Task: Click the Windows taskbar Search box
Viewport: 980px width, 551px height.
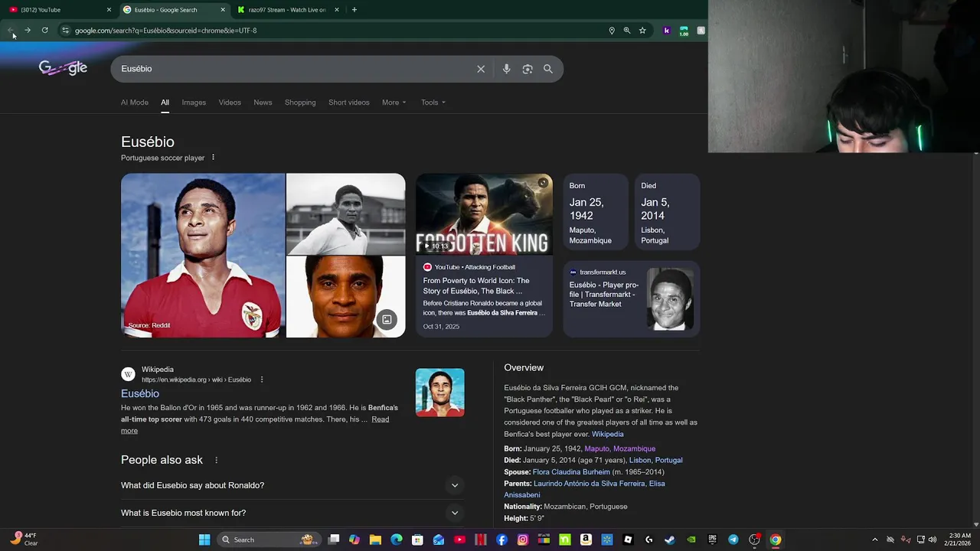Action: pos(268,540)
